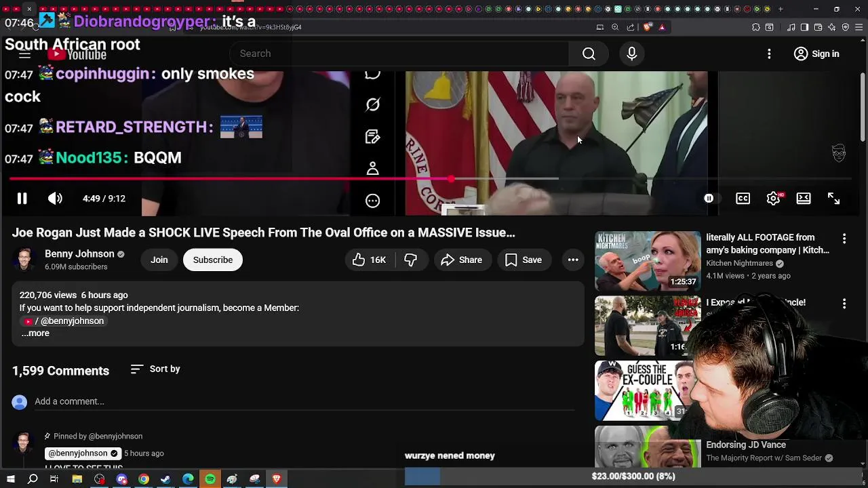The image size is (868, 488).
Task: Open the Share dialog for the video
Action: (x=461, y=260)
